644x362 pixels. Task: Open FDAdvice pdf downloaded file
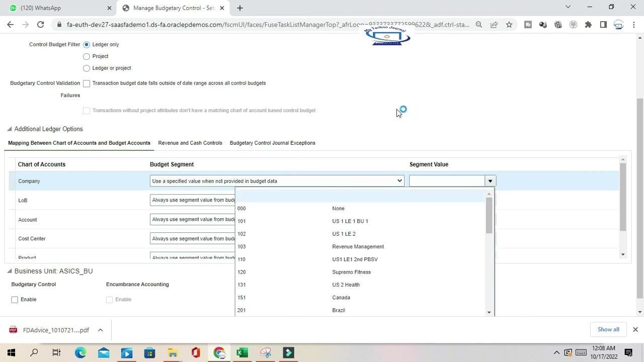click(x=50, y=330)
